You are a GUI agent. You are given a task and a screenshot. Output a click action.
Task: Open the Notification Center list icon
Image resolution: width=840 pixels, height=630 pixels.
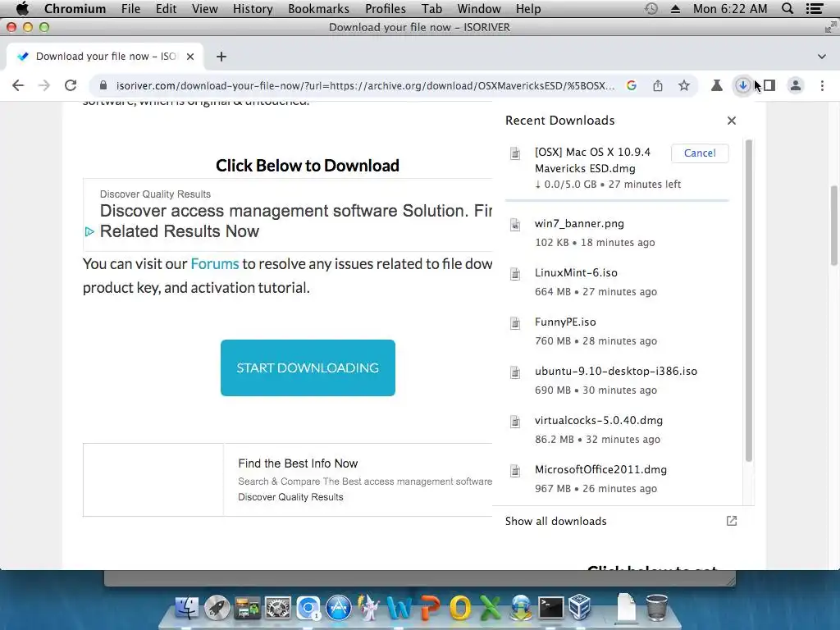[815, 9]
